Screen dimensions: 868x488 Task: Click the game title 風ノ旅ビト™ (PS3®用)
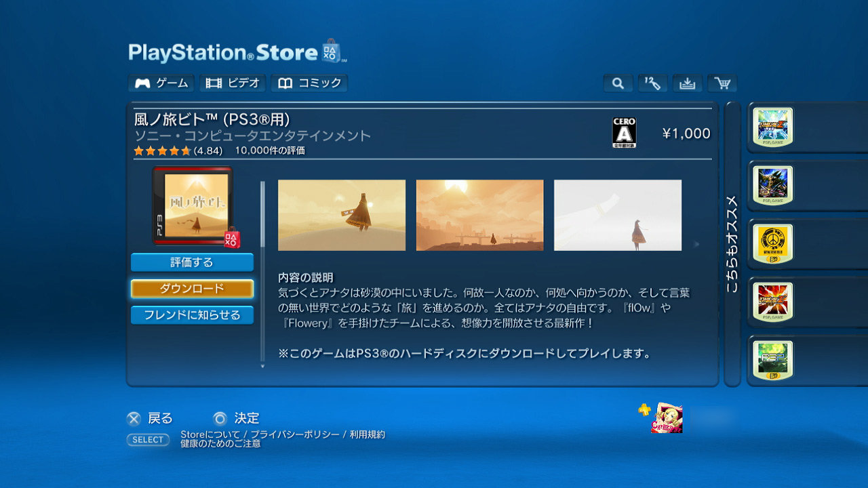[213, 119]
